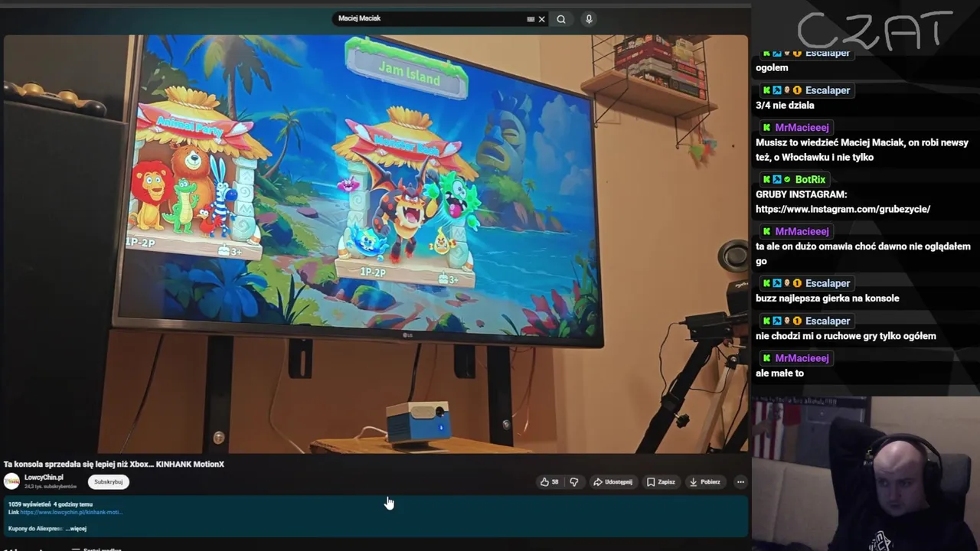
Task: Open the LowcyChin.pl channel avatar
Action: [11, 481]
